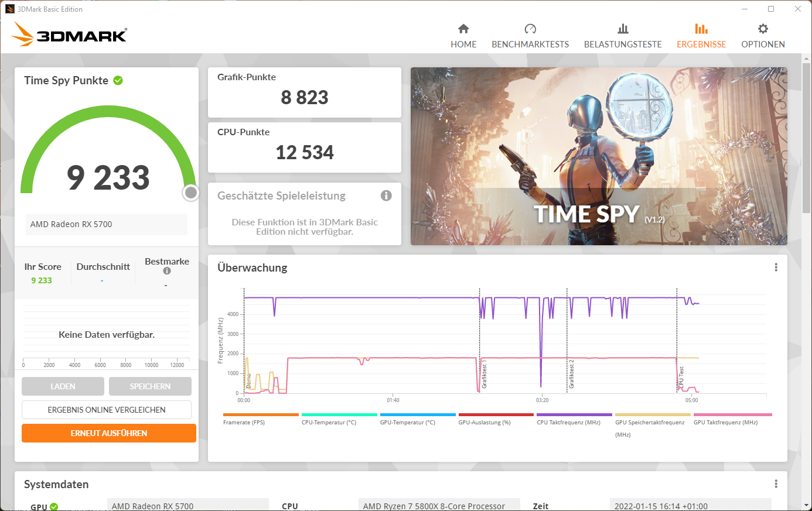Click the 3DMark logo
Viewport: 812px width, 511px height.
69,34
